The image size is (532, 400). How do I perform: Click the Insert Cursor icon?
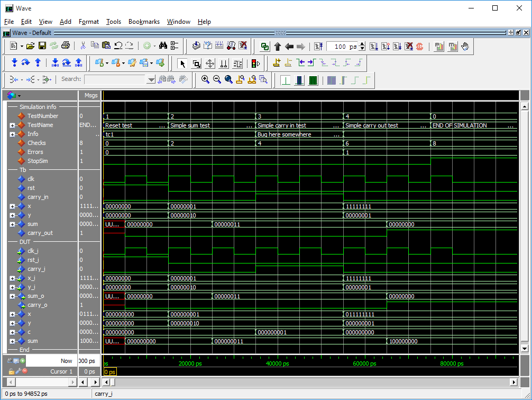click(x=277, y=63)
